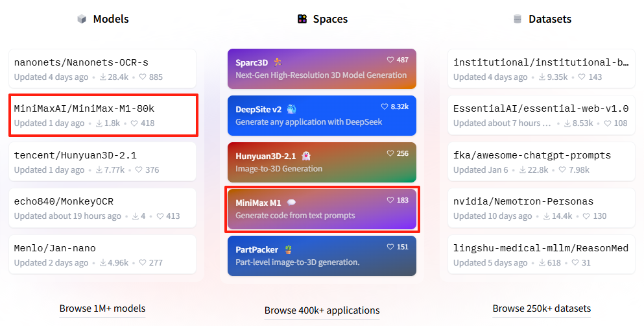Image resolution: width=644 pixels, height=326 pixels.
Task: Follow the Browse 400k+ applications link
Action: click(x=322, y=310)
